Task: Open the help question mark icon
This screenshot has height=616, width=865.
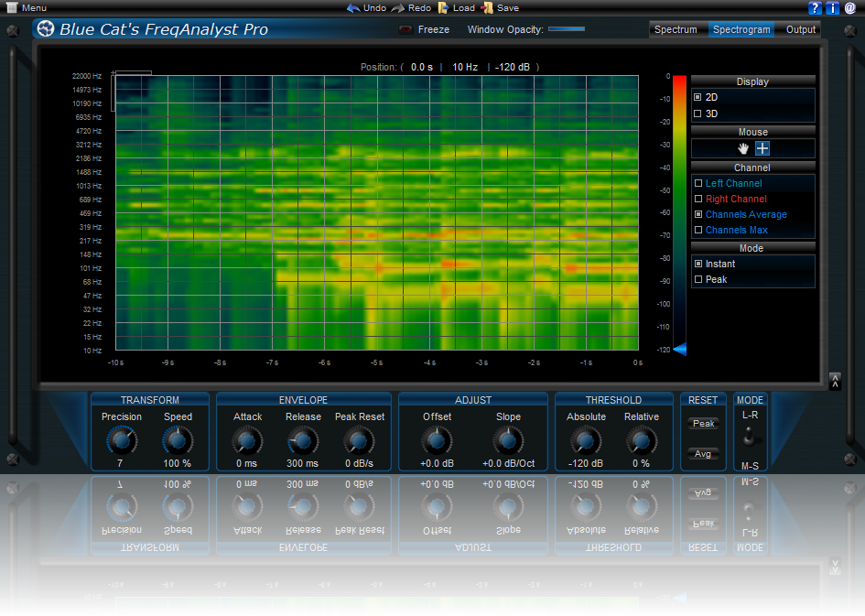Action: click(x=815, y=7)
